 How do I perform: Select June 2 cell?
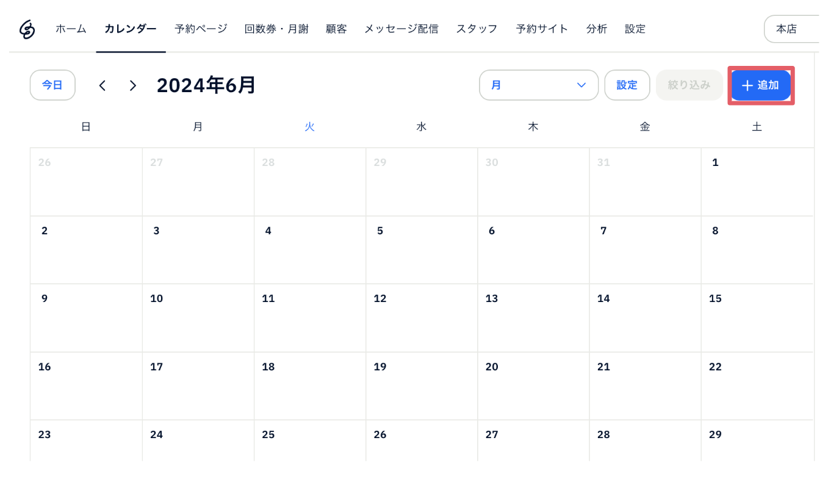click(x=86, y=250)
